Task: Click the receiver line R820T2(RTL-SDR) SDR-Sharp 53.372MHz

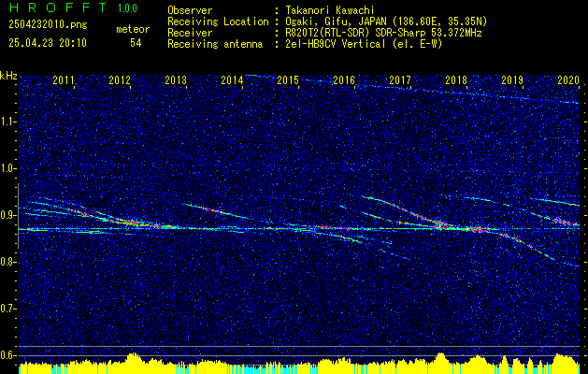Action: (x=383, y=33)
